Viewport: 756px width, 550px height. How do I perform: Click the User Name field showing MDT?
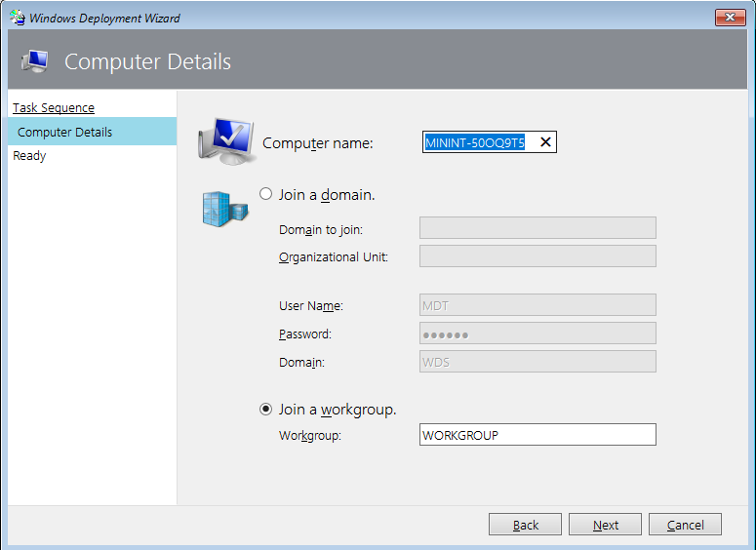[x=537, y=305]
